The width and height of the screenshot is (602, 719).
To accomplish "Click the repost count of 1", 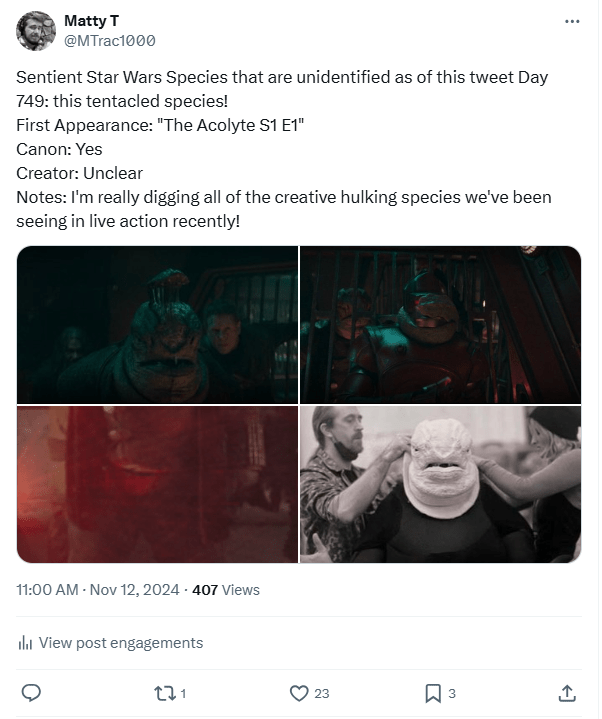I will (x=183, y=693).
